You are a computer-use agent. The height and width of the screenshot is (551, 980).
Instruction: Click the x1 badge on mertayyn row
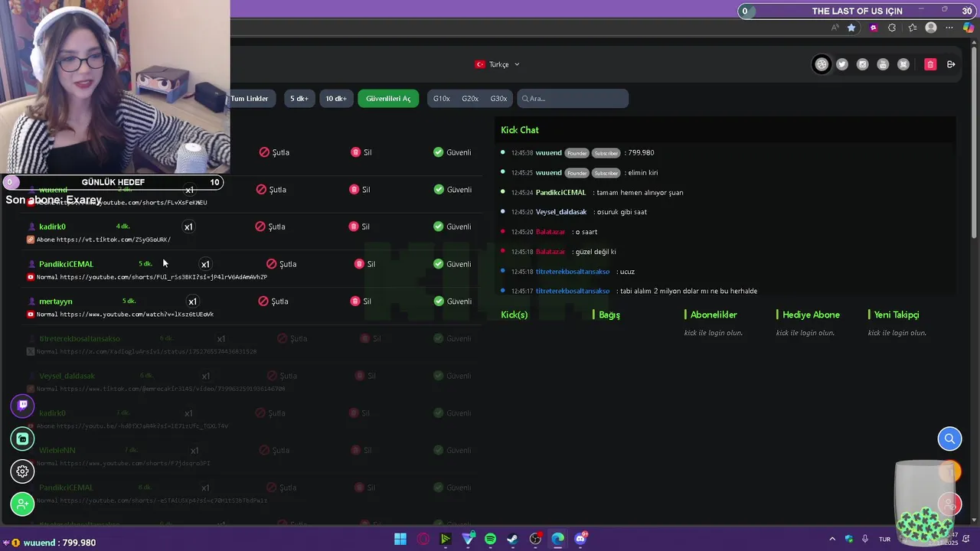193,302
